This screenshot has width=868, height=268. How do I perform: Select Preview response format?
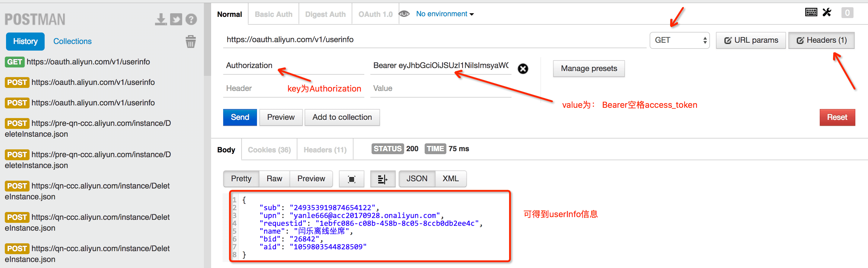311,179
